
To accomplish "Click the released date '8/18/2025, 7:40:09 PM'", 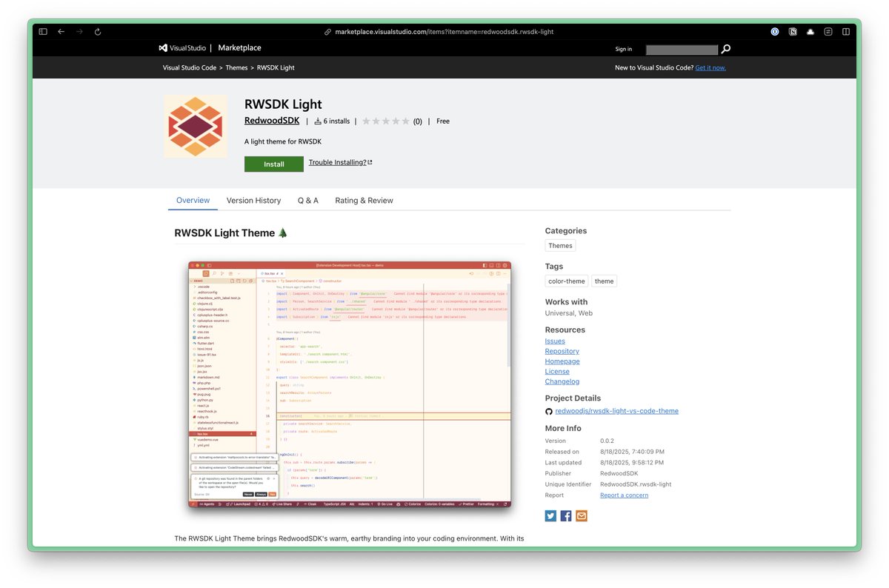I will pos(632,452).
